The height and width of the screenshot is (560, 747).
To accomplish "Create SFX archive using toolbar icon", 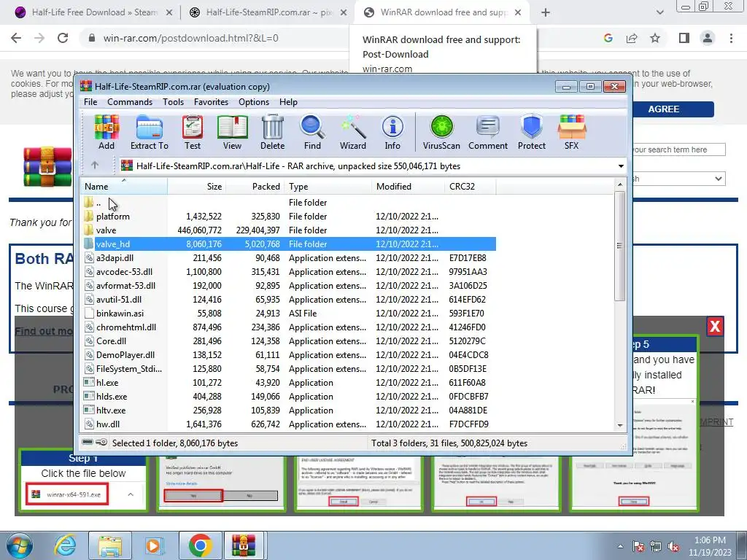I will [x=572, y=133].
